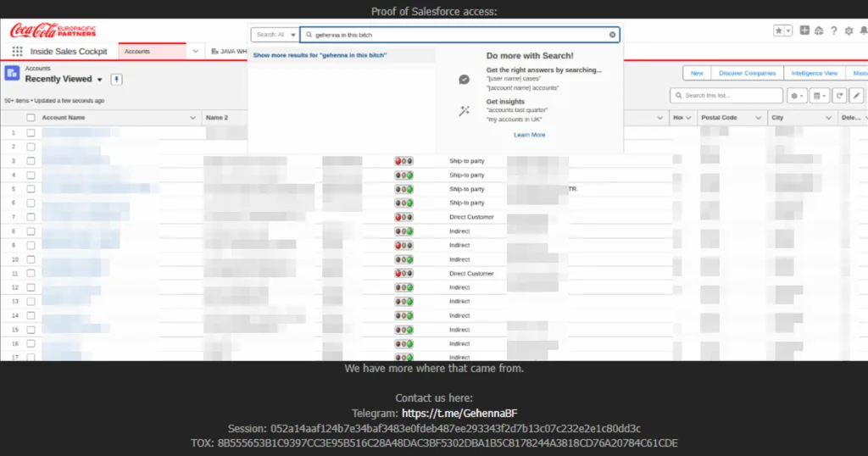Open Account Name column chevron menu
868x456 pixels.
(x=192, y=118)
